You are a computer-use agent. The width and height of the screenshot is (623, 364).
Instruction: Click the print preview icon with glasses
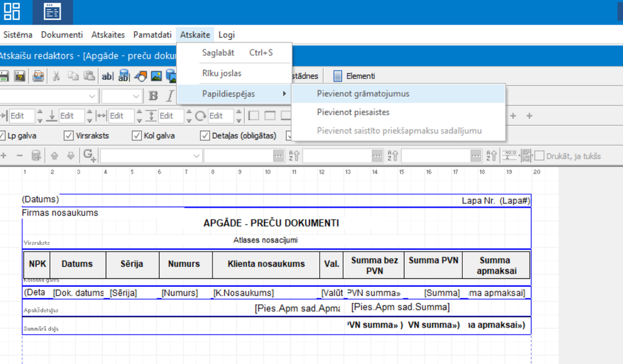(x=39, y=76)
